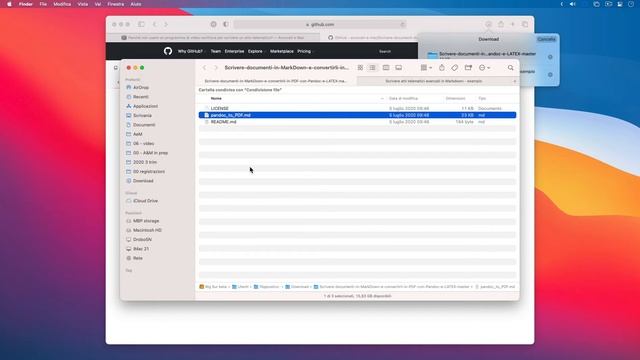Go forward in the Finder window
Viewport: 640px width, 360px height.
[216, 68]
